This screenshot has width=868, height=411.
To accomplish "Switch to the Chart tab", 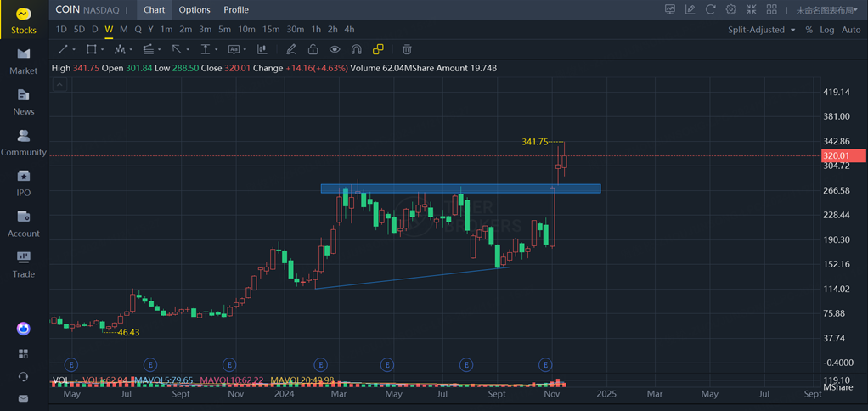I will pos(154,10).
